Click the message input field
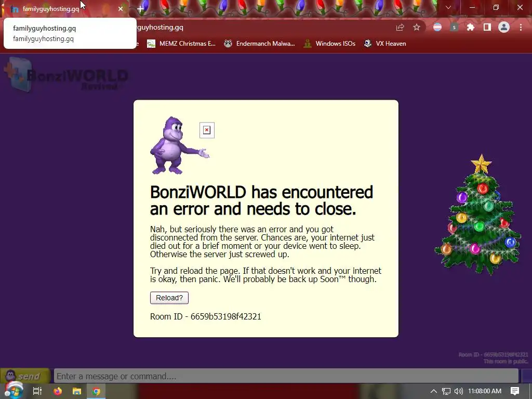 (286, 376)
